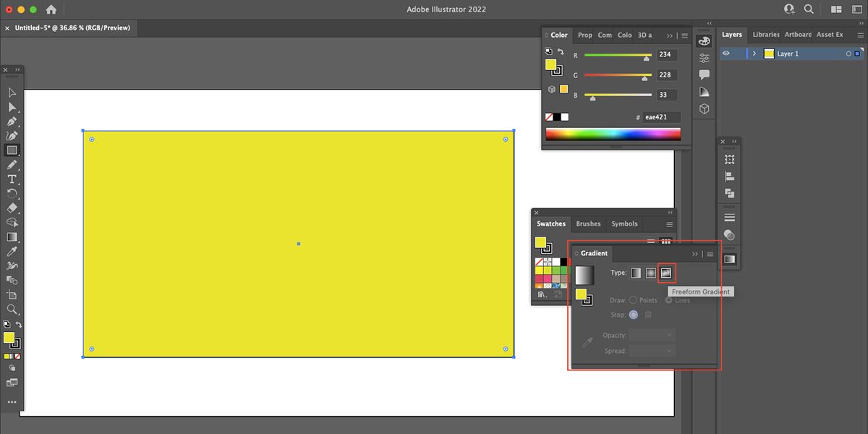Select the Rectangle tool in the toolbar

point(12,150)
